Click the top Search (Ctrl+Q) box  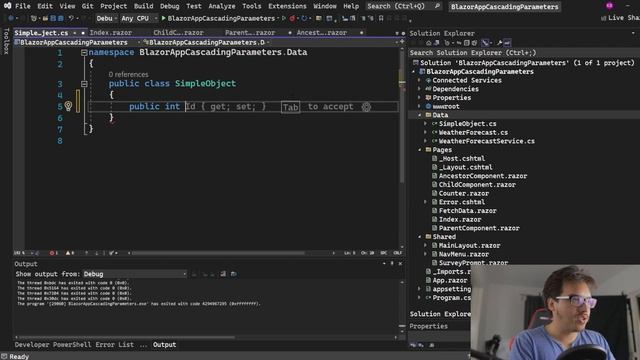[x=403, y=6]
